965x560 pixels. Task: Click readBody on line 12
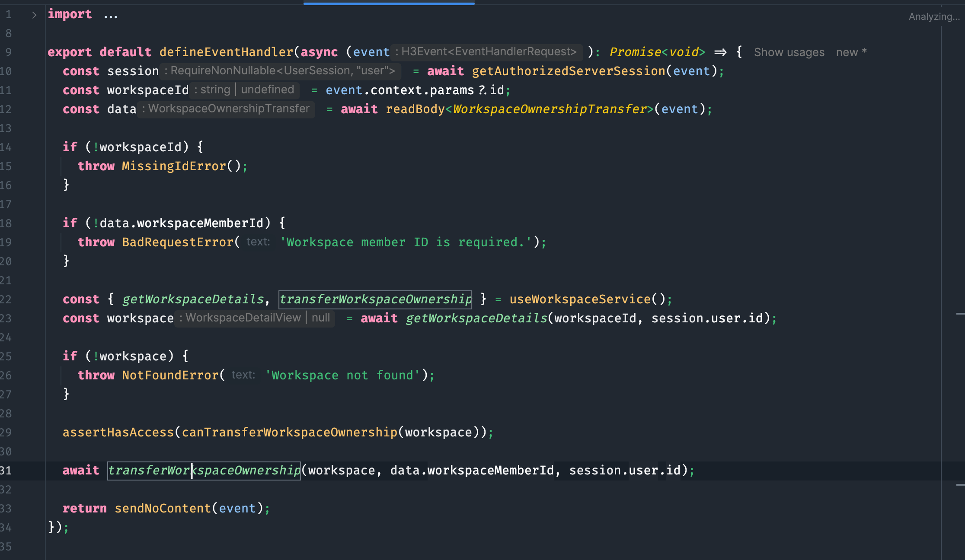click(x=415, y=109)
